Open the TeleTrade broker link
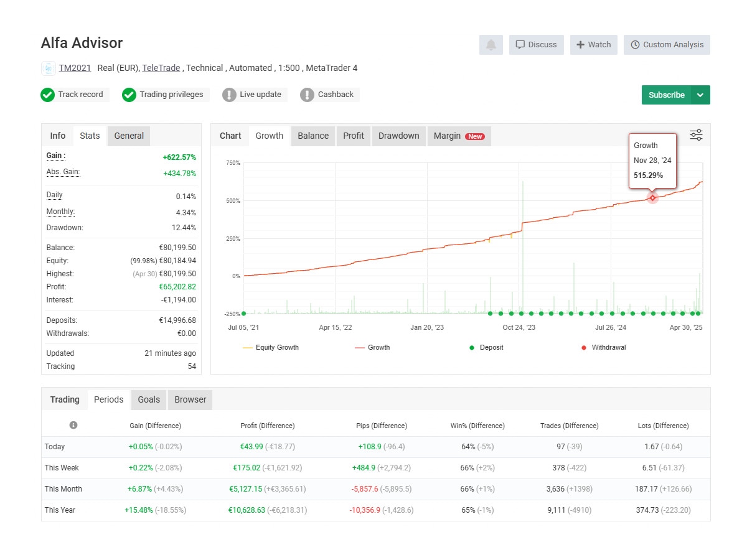The image size is (747, 560). 161,68
